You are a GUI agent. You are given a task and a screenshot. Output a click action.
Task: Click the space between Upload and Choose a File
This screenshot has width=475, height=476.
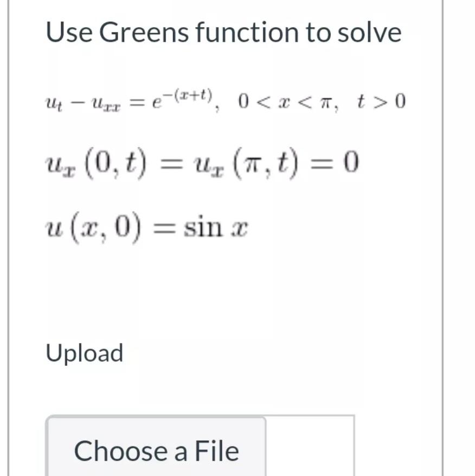tap(163, 391)
